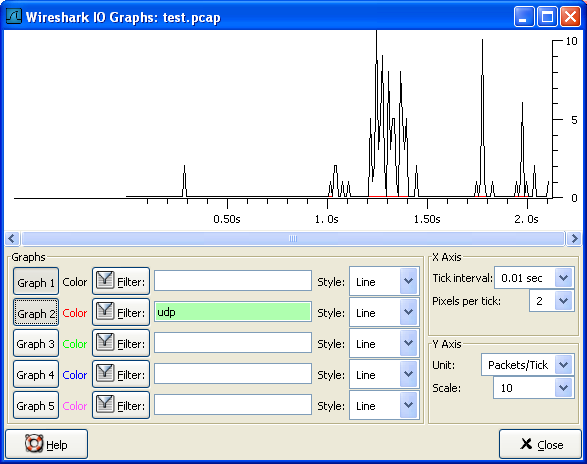Screen dimensions: 587x464
Task: Enable the Graph 4 toggle
Action: [x=36, y=374]
